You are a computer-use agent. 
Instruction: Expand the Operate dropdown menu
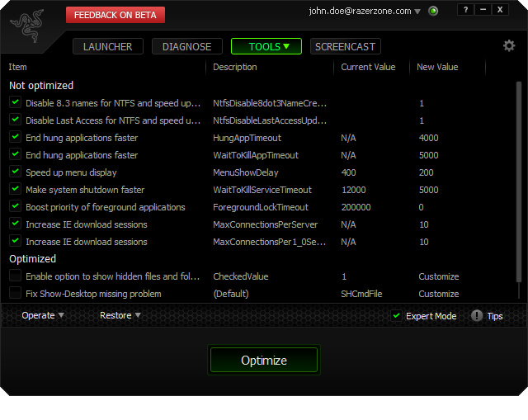[43, 315]
